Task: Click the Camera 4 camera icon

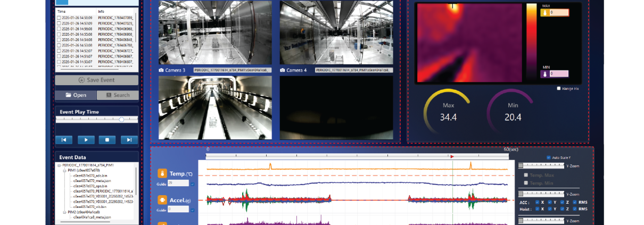Action: click(x=282, y=70)
